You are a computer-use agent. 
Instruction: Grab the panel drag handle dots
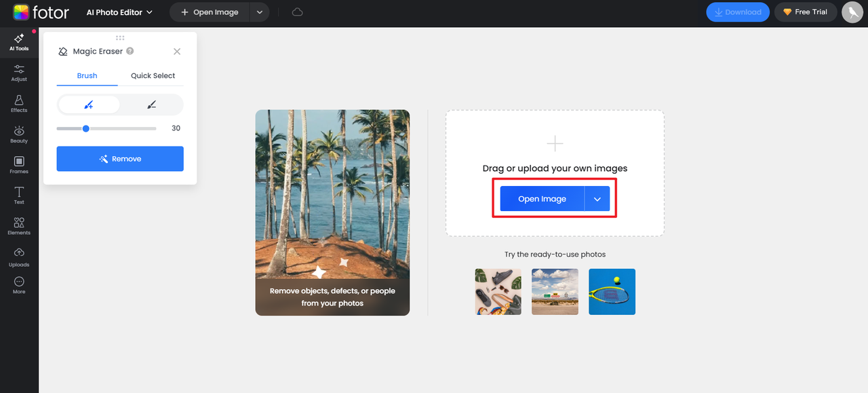click(x=120, y=38)
